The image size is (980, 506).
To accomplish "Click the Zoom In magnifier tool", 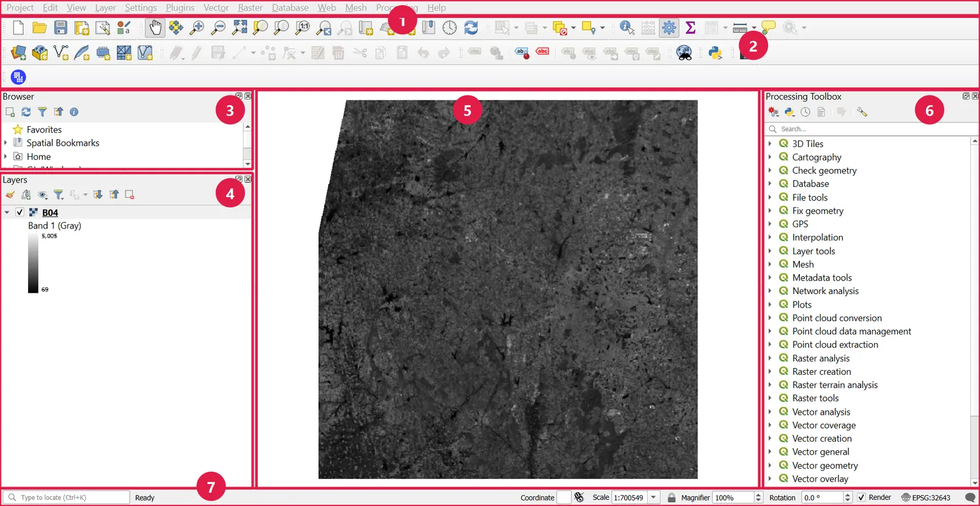I will point(197,28).
